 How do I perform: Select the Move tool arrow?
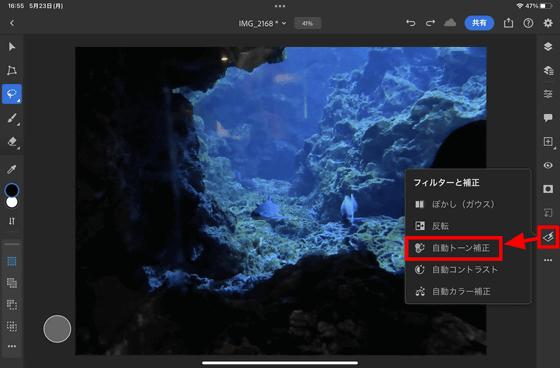coord(12,47)
